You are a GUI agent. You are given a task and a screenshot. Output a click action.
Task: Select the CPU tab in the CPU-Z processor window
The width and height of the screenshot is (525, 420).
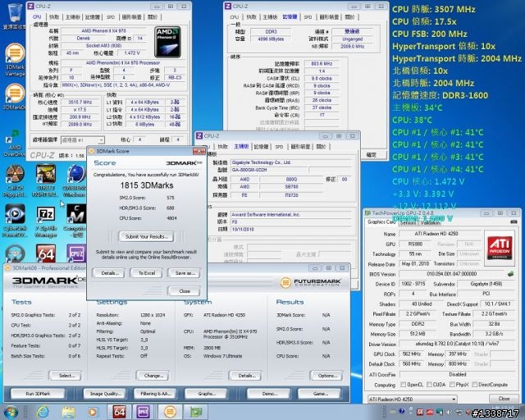pos(37,16)
